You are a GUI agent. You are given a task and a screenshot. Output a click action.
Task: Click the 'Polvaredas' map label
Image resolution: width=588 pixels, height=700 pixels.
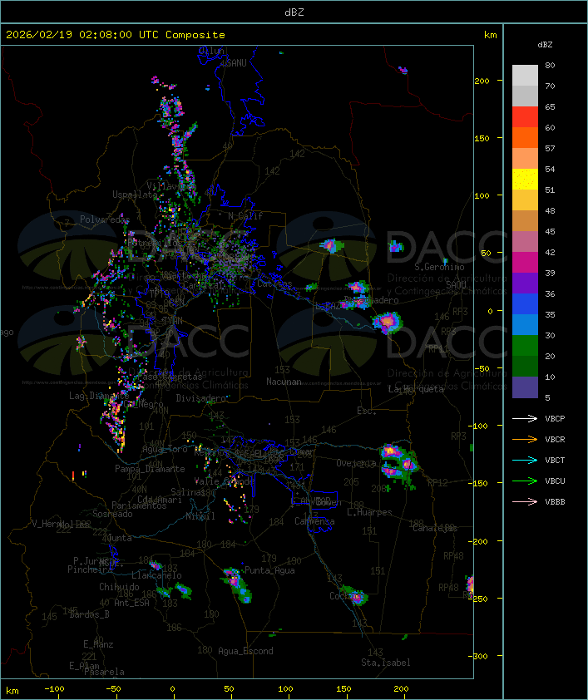tap(105, 219)
